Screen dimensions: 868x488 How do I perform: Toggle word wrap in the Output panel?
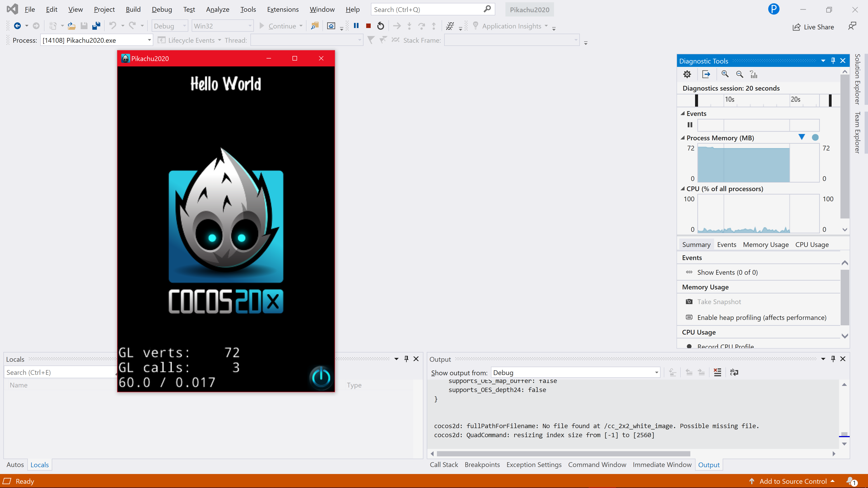coord(734,372)
